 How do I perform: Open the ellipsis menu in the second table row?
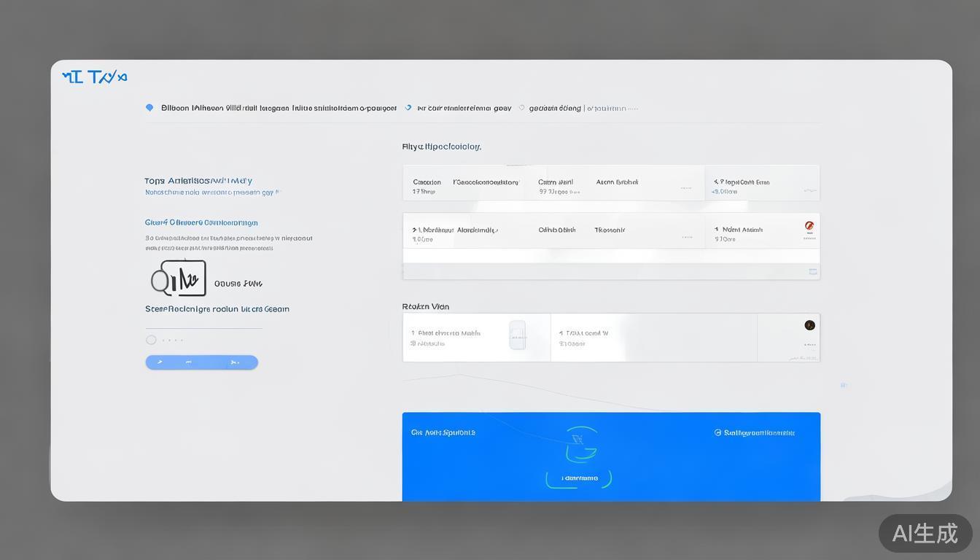[x=685, y=237]
